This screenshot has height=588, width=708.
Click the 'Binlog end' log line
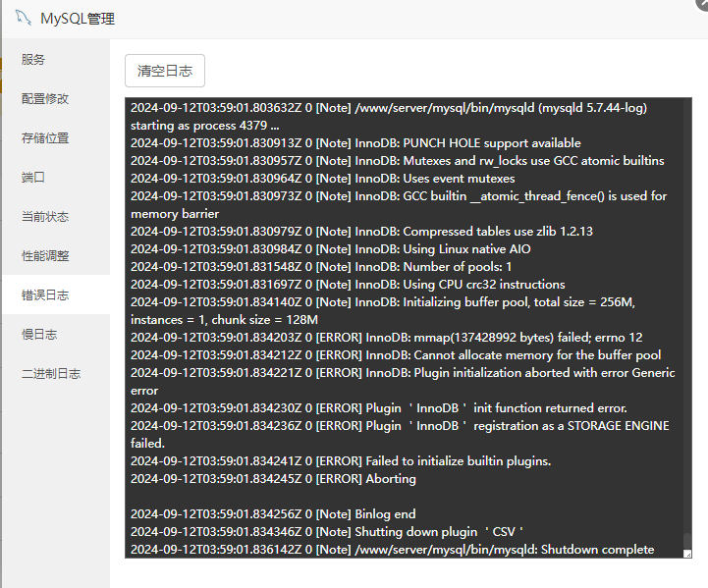coord(273,514)
